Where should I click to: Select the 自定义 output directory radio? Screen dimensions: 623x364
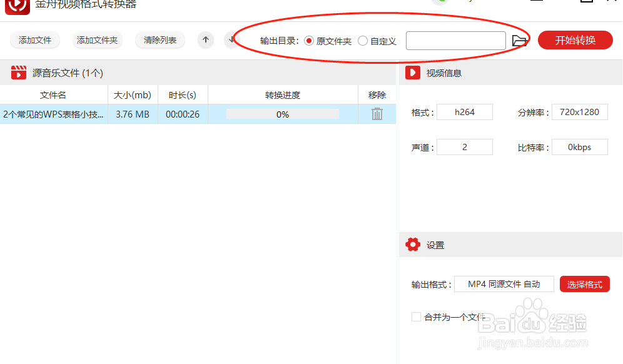tap(363, 40)
